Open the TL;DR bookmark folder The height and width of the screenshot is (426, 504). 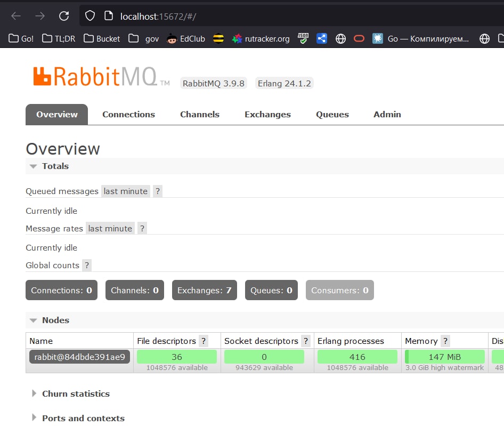pyautogui.click(x=59, y=38)
